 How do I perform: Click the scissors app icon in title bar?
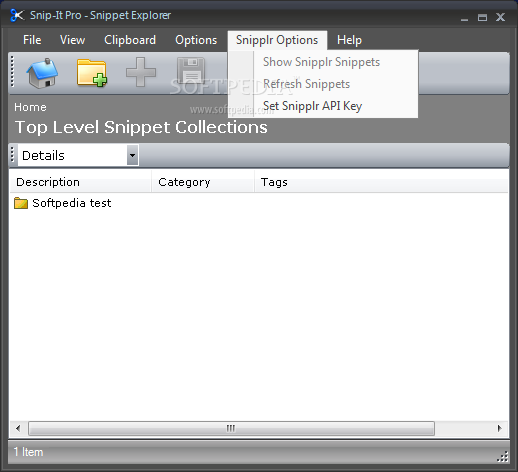tap(17, 15)
